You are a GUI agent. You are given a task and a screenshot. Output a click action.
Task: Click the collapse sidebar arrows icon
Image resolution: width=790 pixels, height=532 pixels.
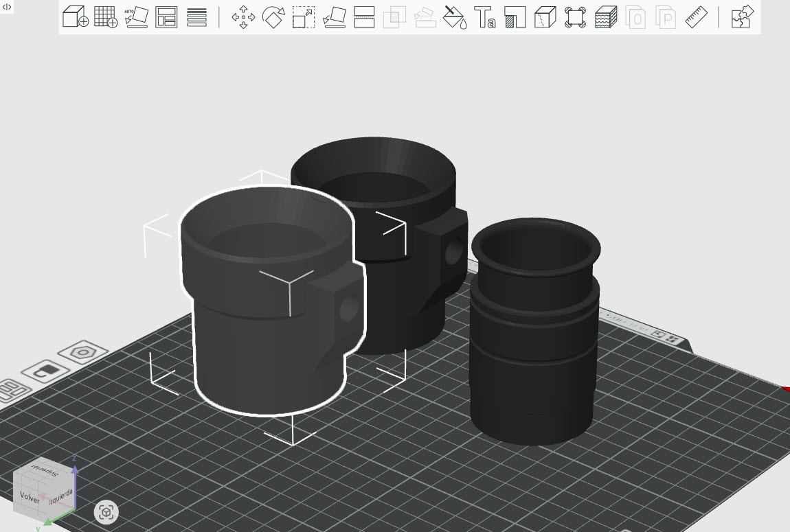click(x=7, y=7)
